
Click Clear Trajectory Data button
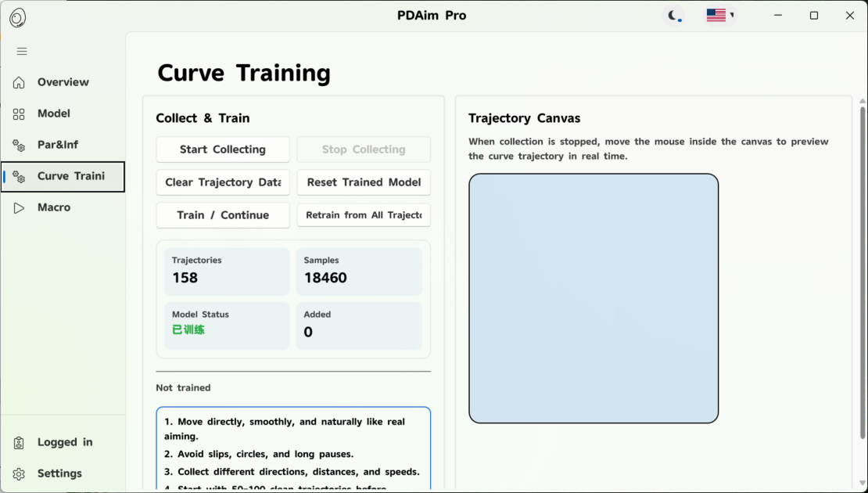(223, 182)
